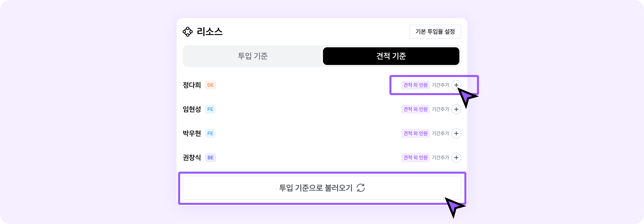Image resolution: width=644 pixels, height=224 pixels.
Task: Click refresh icon in 투입 기준으로 불러오기 button
Action: pos(361,188)
